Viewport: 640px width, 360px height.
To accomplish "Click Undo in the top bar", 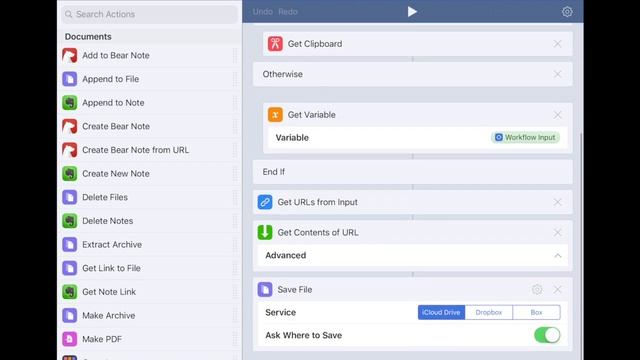I will point(262,12).
